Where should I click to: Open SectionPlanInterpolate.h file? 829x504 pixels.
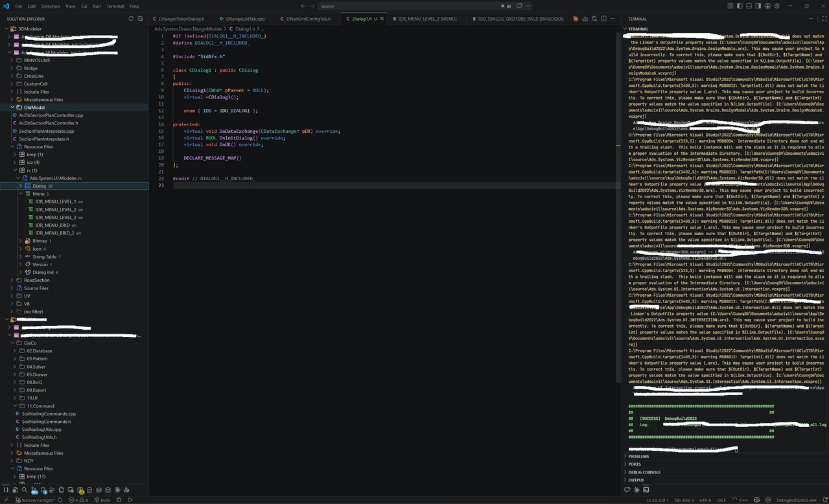tap(43, 139)
